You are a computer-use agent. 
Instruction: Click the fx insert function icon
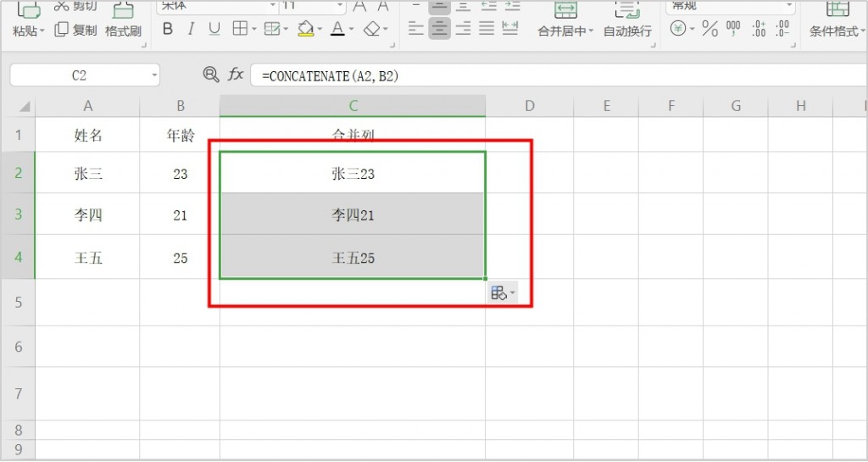[236, 75]
